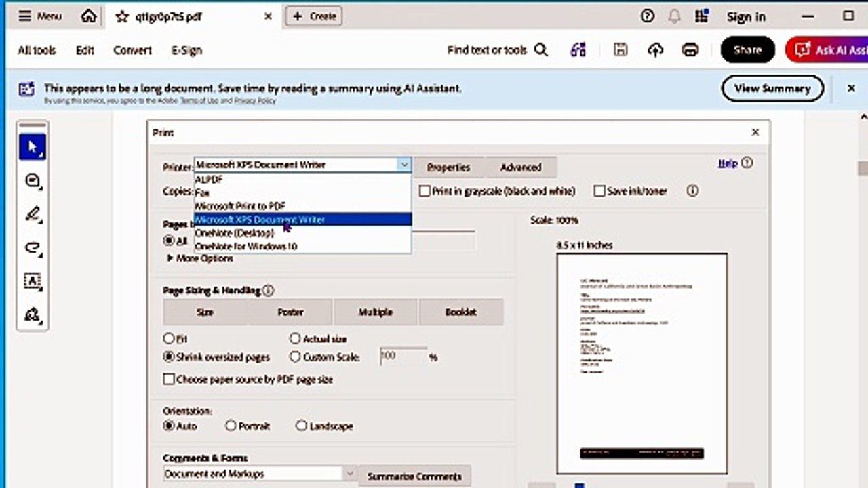Star the qtlgr0p7t5.pdf tab
This screenshot has height=488, width=868.
[122, 17]
